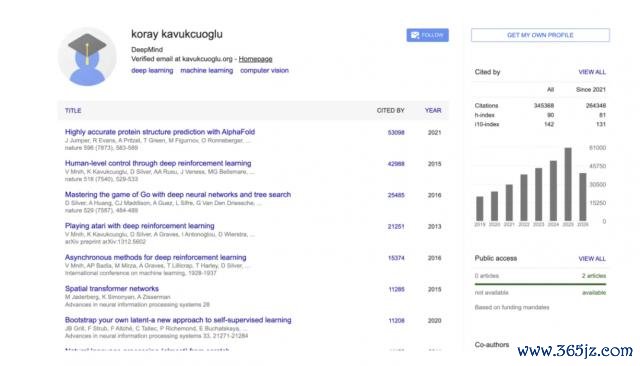Click View All beside Public access
The width and height of the screenshot is (640, 366).
tap(592, 259)
